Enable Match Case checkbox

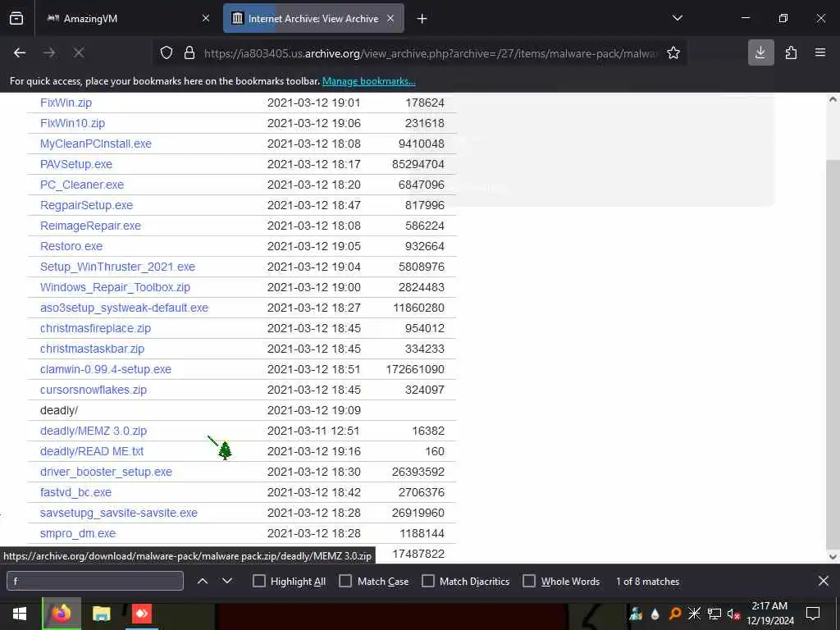345,582
